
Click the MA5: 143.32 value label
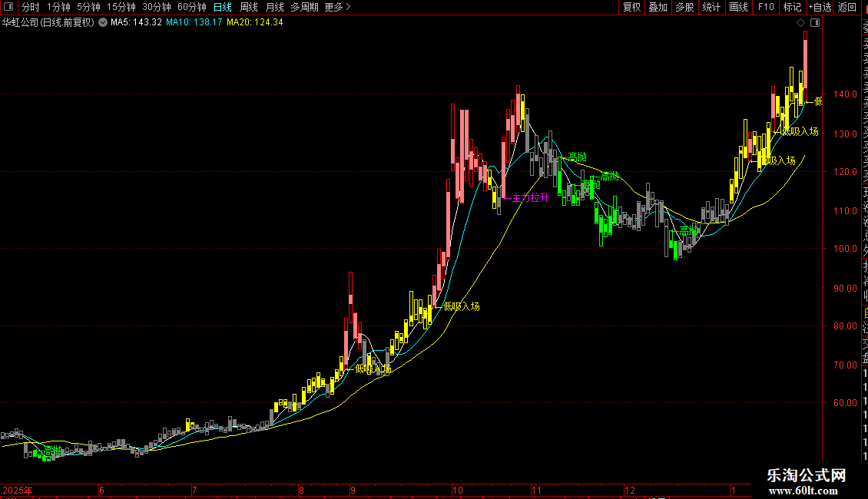coord(136,23)
